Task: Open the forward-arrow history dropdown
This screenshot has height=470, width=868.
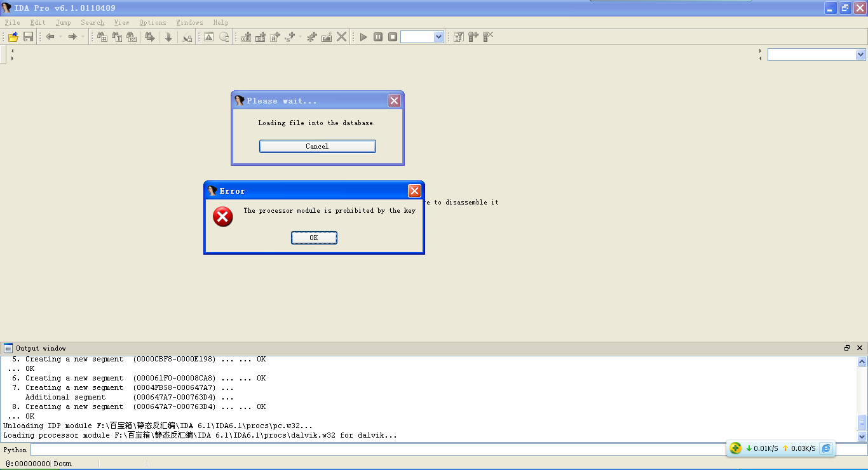Action: tap(83, 37)
